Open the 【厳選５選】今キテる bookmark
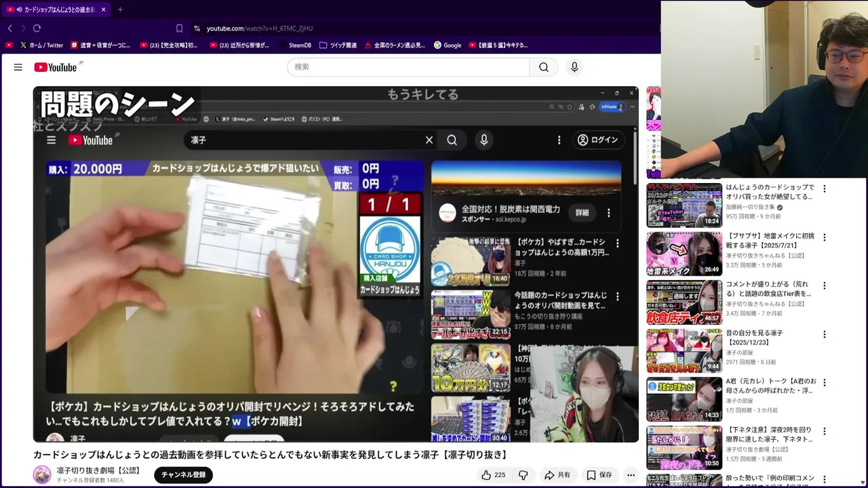The width and height of the screenshot is (868, 488). tap(498, 45)
